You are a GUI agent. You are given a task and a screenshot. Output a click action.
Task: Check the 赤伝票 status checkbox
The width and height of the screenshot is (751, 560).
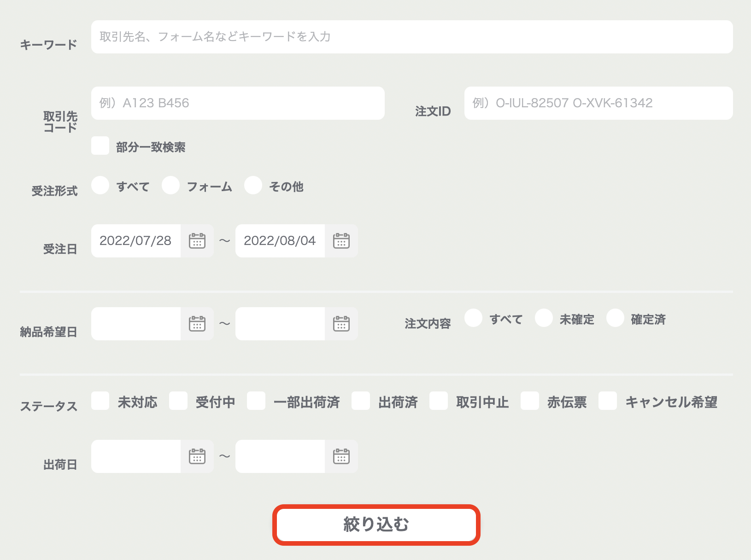530,401
